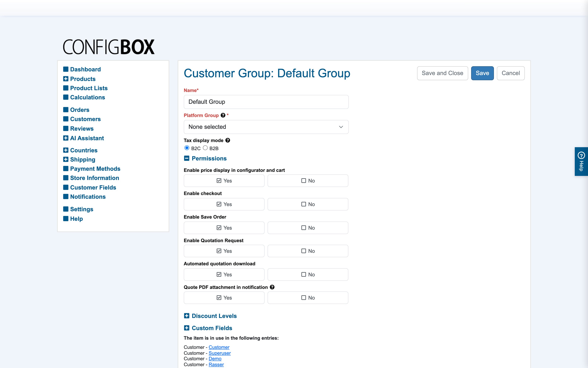Click the square icon beside Store Information
Viewport: 588px width, 368px height.
66,178
